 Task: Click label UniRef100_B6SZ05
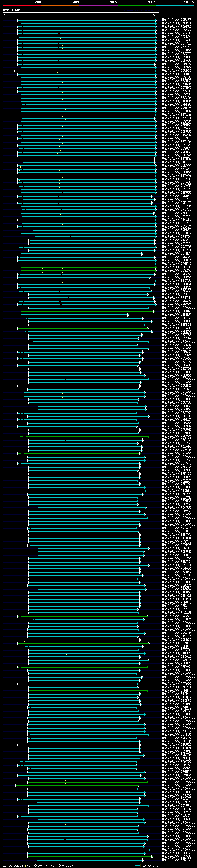[x=176, y=271]
